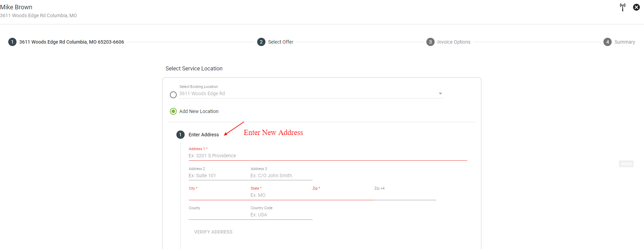This screenshot has width=644, height=249.
Task: Click the Zip input field
Action: [343, 195]
